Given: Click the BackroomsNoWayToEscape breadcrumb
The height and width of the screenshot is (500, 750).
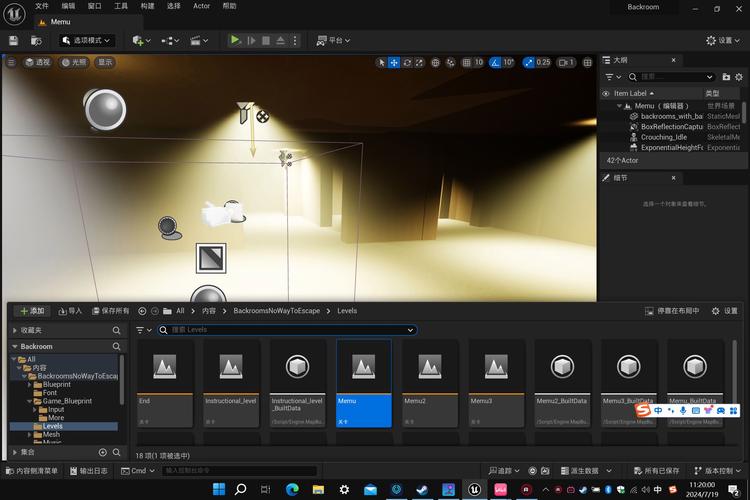Looking at the screenshot, I should tap(276, 311).
